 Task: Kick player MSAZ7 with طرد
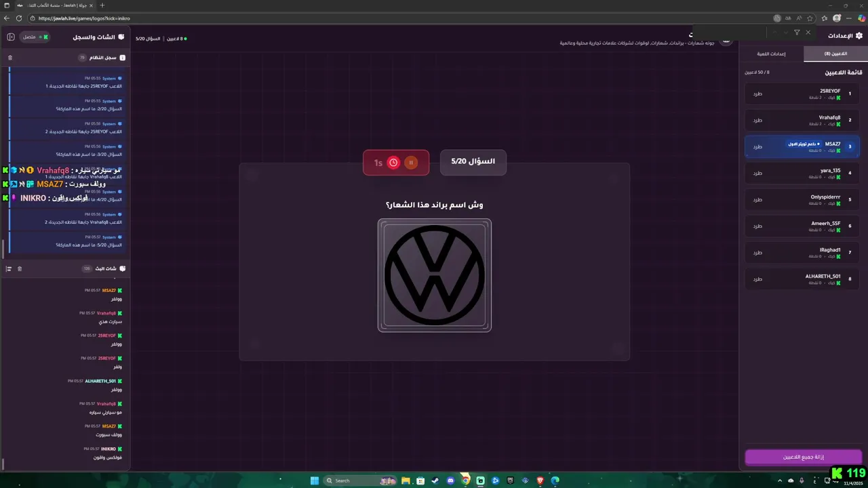point(757,146)
